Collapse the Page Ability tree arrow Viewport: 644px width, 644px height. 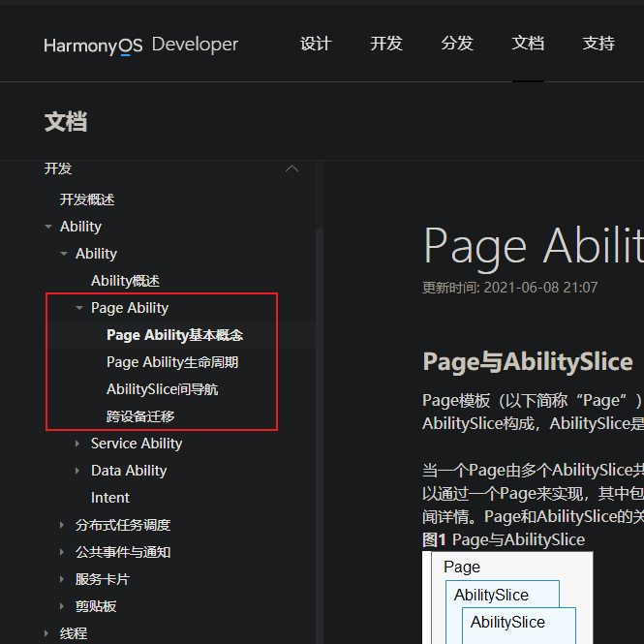(x=79, y=308)
